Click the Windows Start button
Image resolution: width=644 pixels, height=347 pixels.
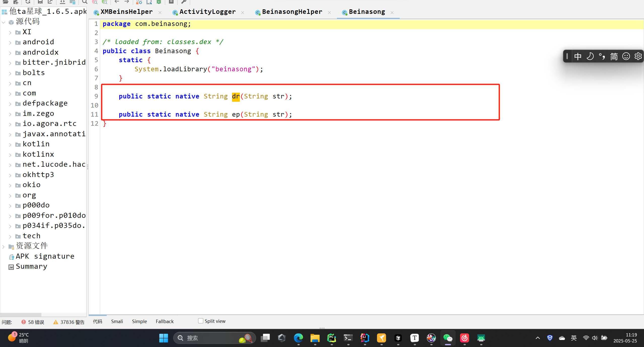(x=164, y=338)
